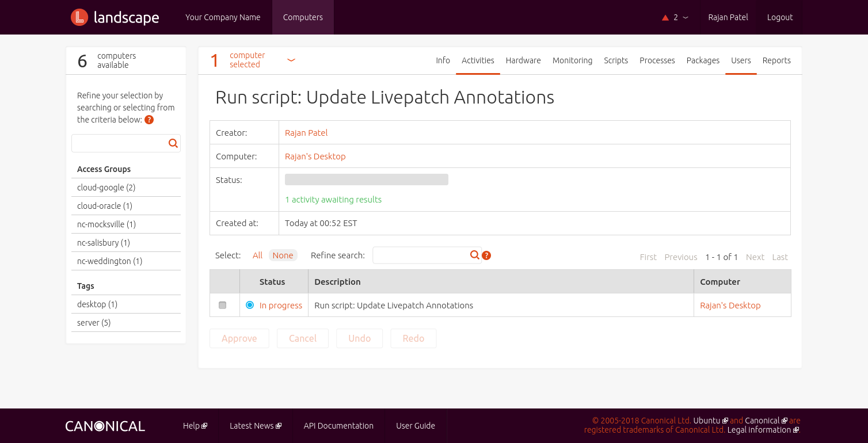Click the Today at 00:52 EST value
This screenshot has width=868, height=443.
click(x=321, y=223)
